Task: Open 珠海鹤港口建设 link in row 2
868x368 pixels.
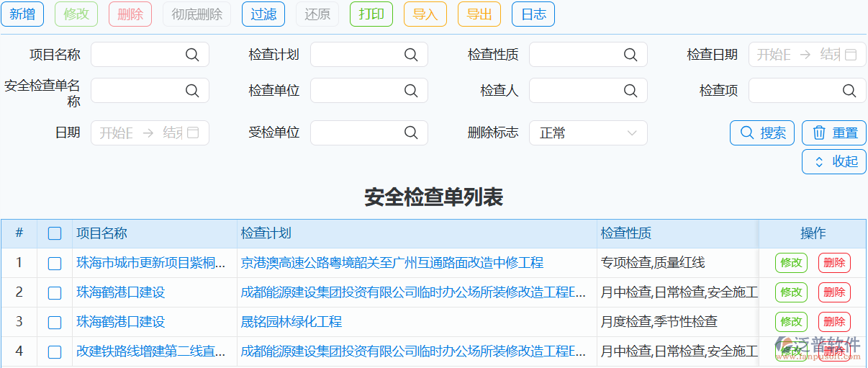Action: click(121, 292)
